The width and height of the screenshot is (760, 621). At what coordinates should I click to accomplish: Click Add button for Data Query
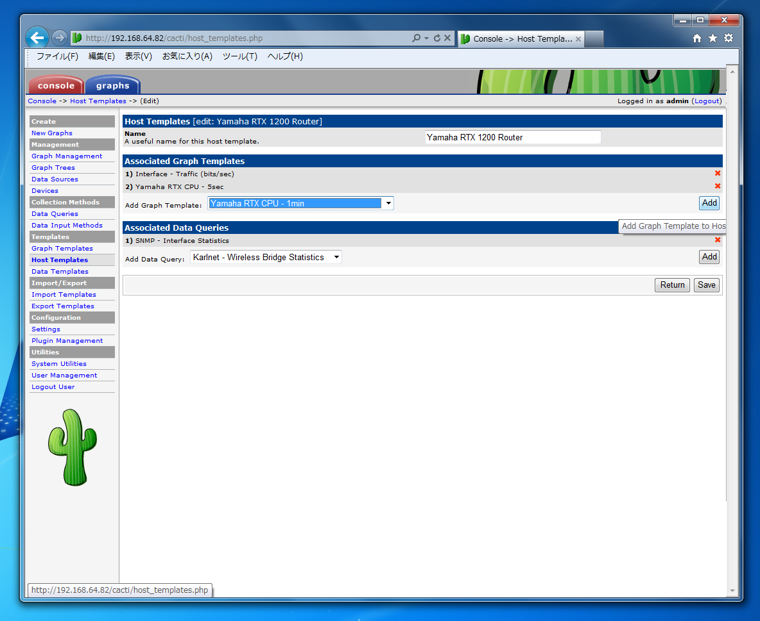[709, 257]
